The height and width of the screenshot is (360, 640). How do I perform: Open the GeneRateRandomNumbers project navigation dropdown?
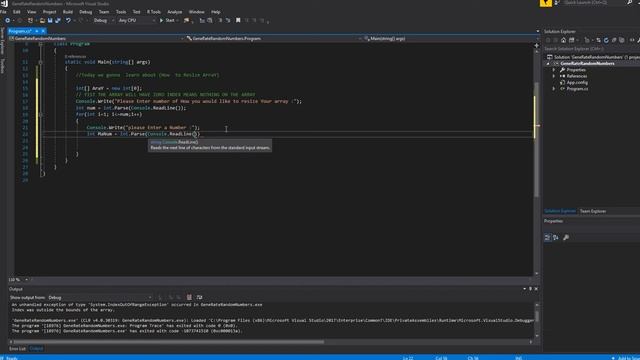tap(96, 38)
